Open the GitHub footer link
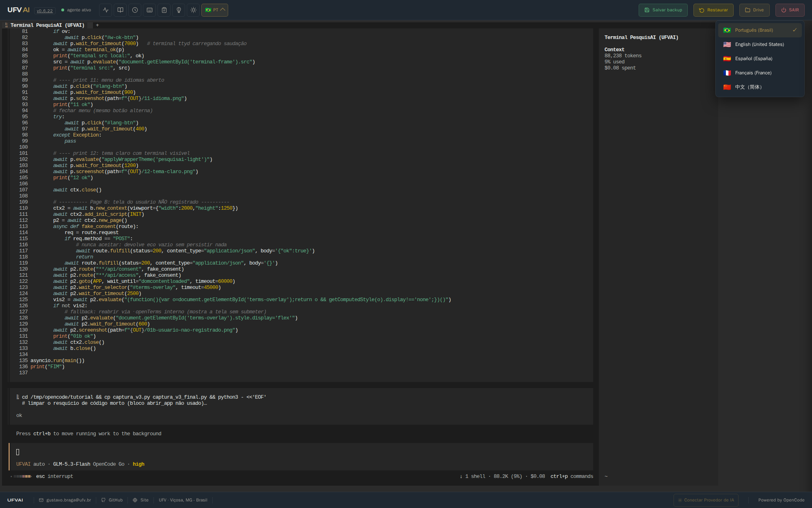Viewport: 812px width, 508px height. point(112,500)
